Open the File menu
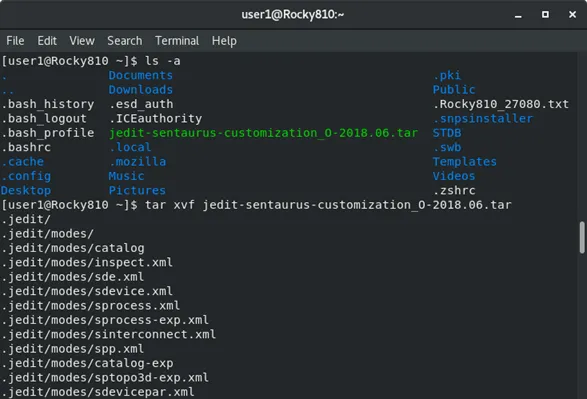The height and width of the screenshot is (399, 587). tap(15, 40)
